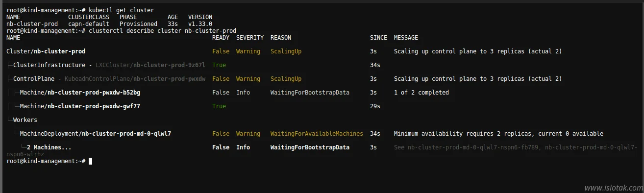Click the SINCE column header

coord(378,37)
